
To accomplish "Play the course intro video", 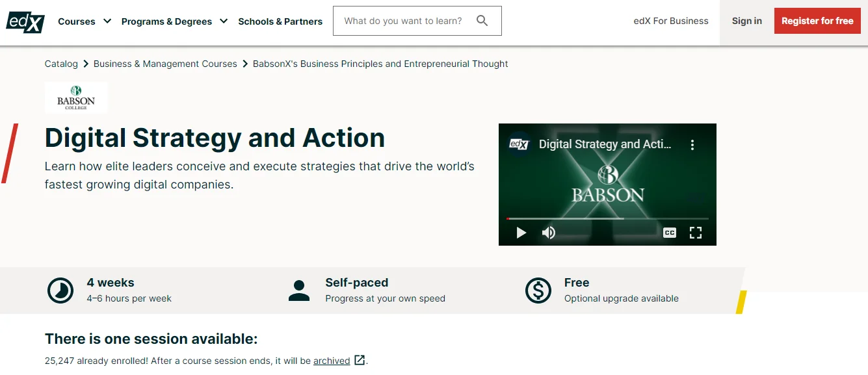I will (521, 233).
